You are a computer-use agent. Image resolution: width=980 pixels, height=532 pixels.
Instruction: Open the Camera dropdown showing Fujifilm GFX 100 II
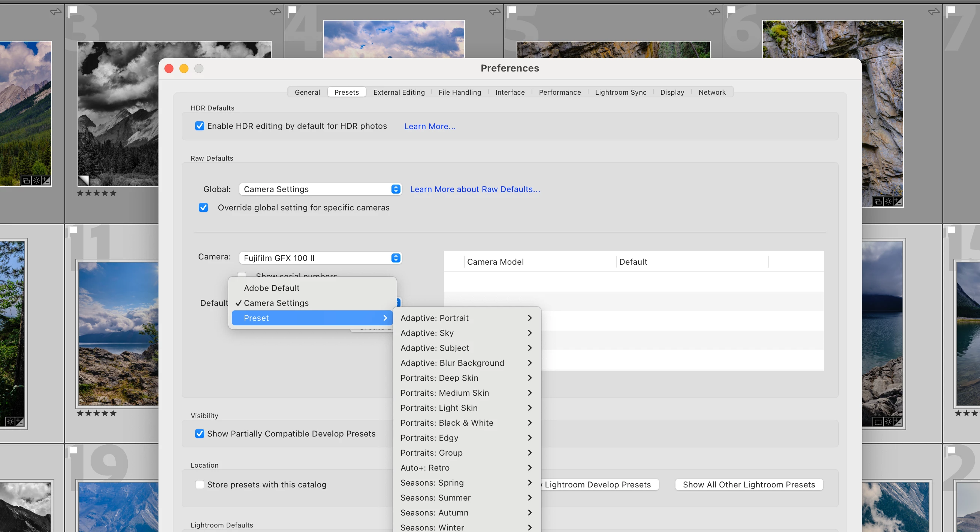point(320,258)
